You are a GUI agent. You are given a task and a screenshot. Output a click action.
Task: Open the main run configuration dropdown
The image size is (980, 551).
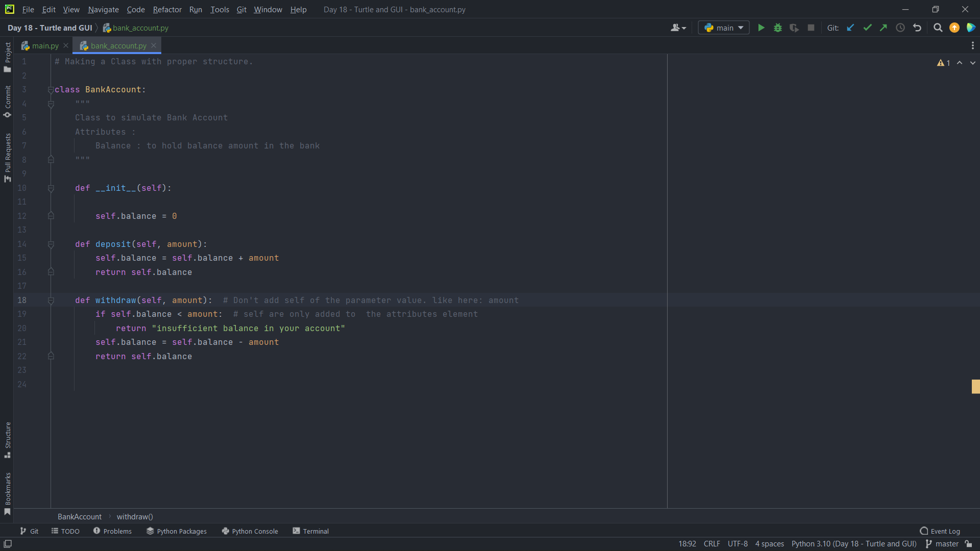click(724, 28)
